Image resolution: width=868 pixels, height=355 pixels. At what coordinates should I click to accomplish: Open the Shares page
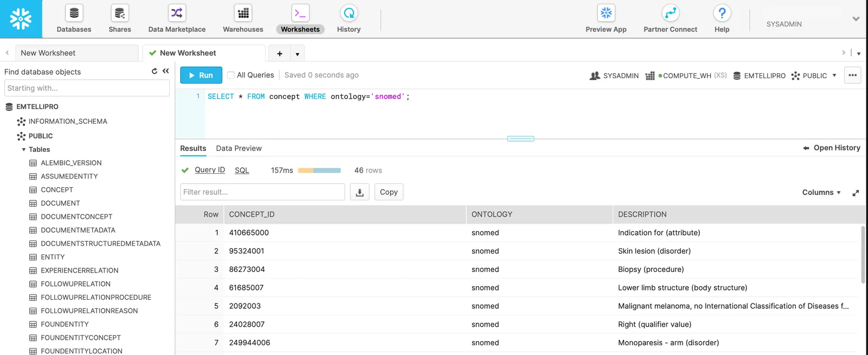tap(119, 19)
